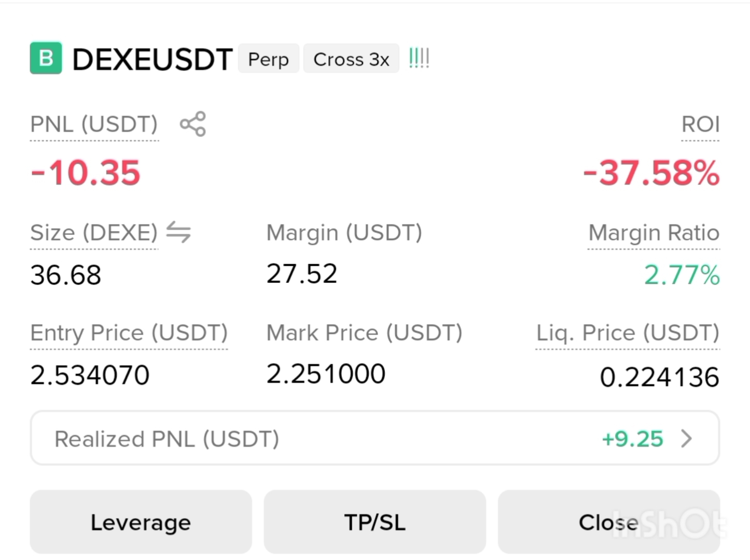Swap size unit with the arrows icon
The width and height of the screenshot is (750, 560).
[178, 232]
